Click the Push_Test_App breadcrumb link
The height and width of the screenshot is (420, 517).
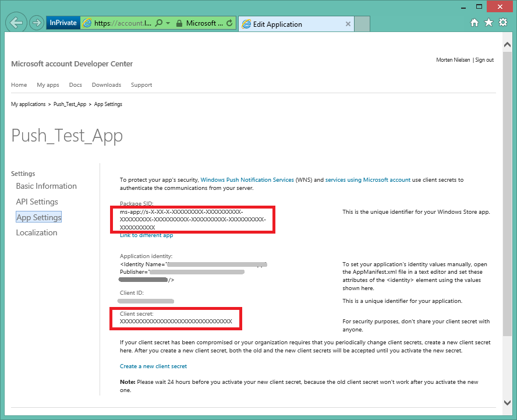point(70,104)
